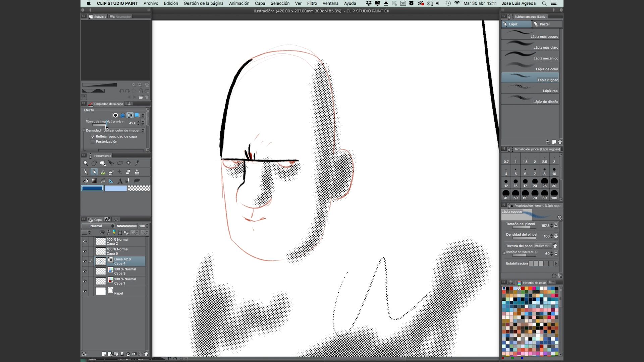Select the Auto select magic wand tool
This screenshot has height=362, width=644.
pos(128,163)
